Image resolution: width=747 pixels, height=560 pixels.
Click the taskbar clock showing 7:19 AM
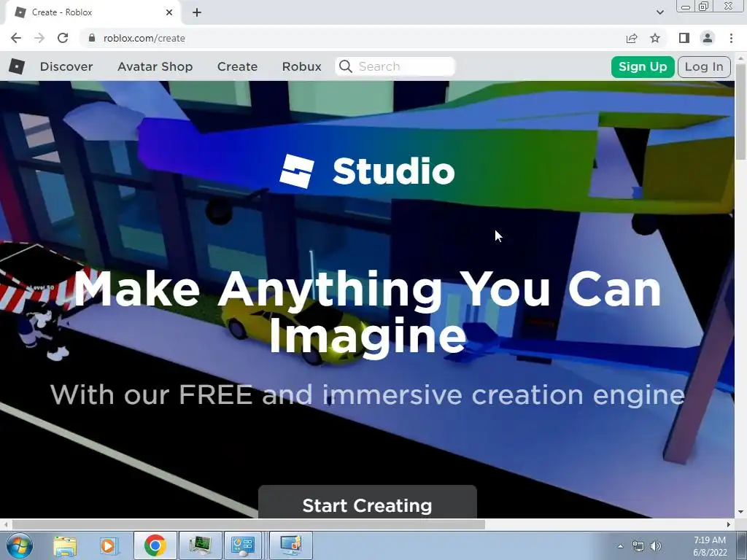point(710,546)
